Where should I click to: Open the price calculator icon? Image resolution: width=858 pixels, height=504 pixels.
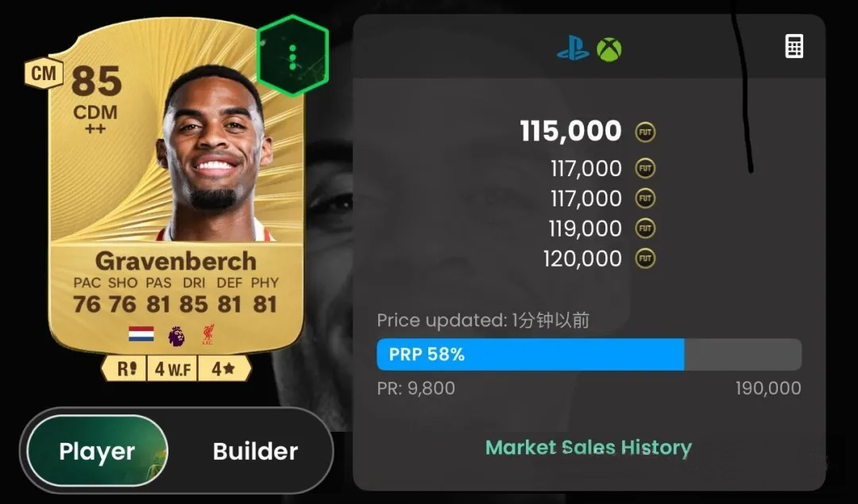point(794,46)
